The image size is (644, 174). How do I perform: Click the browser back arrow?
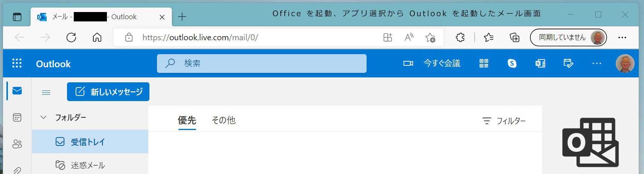[x=19, y=37]
